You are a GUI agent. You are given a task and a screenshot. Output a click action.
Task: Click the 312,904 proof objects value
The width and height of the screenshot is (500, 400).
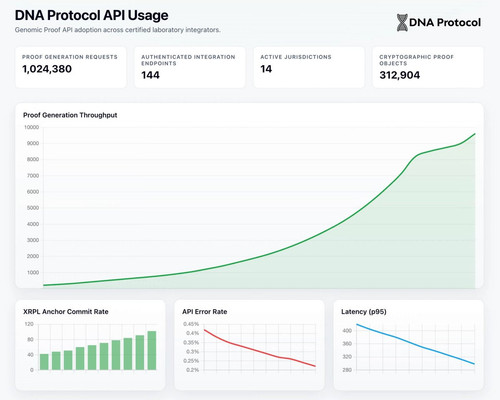(400, 75)
